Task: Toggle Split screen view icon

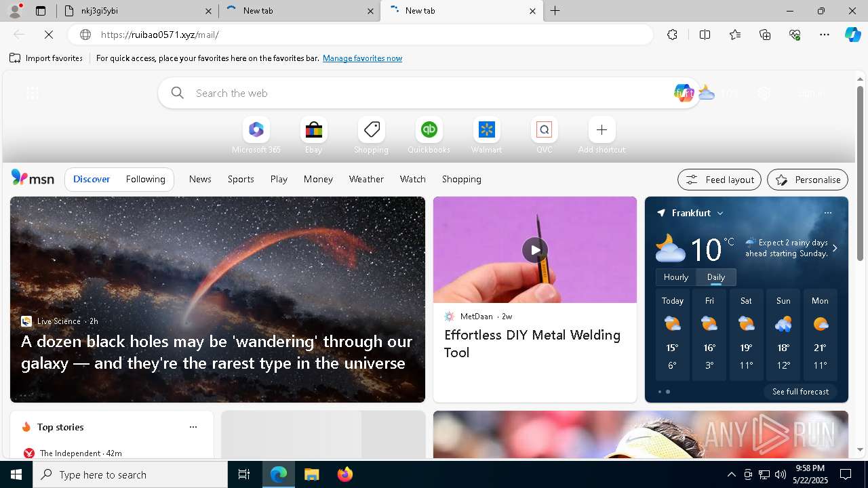Action: [705, 35]
